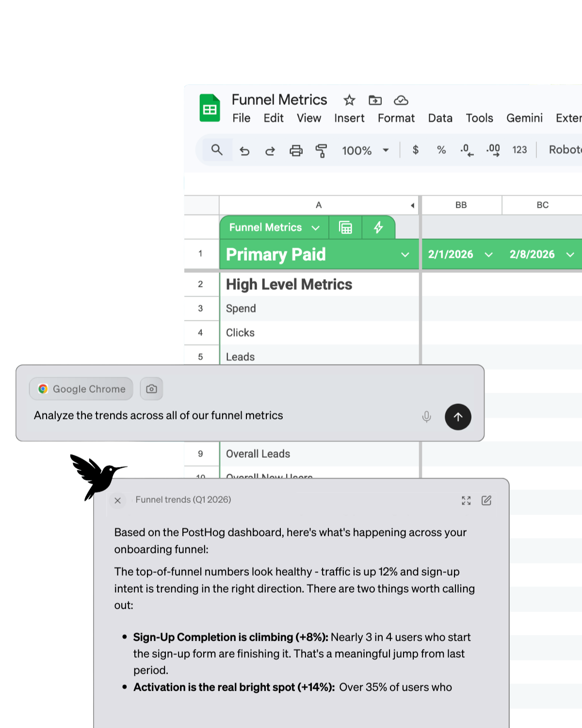Activate microphone voice input in prompt box
Image resolution: width=582 pixels, height=728 pixels.
click(426, 417)
